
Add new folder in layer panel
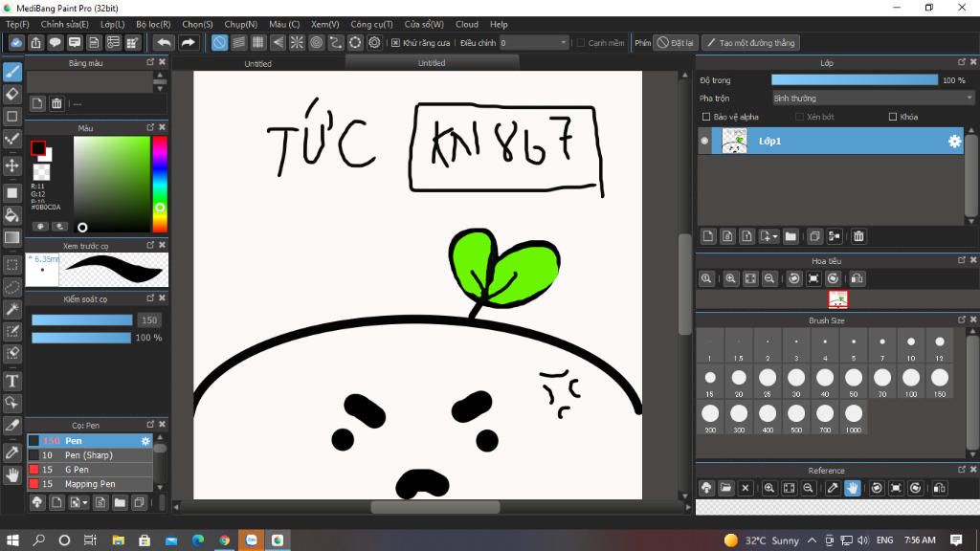791,236
